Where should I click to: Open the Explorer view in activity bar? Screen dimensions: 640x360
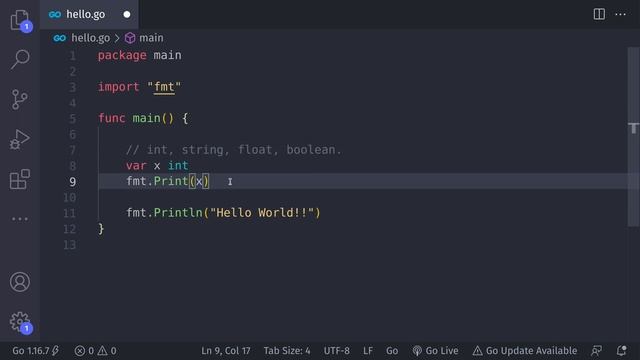[20, 20]
